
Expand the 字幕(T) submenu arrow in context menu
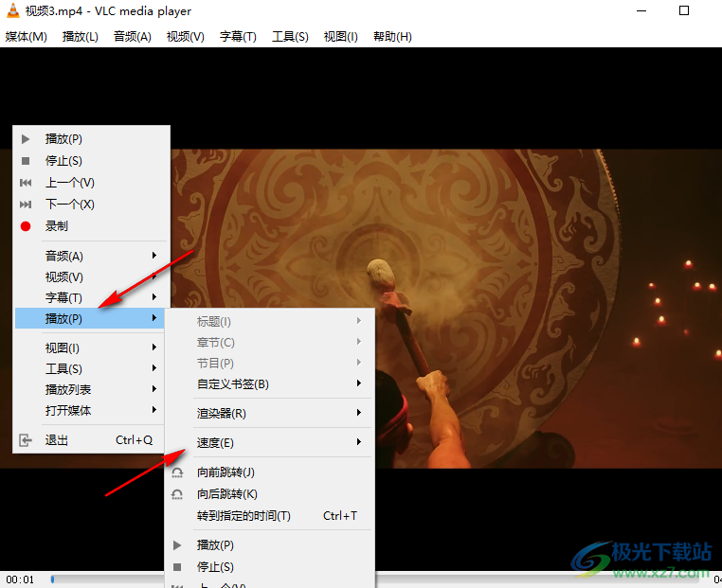tap(154, 297)
